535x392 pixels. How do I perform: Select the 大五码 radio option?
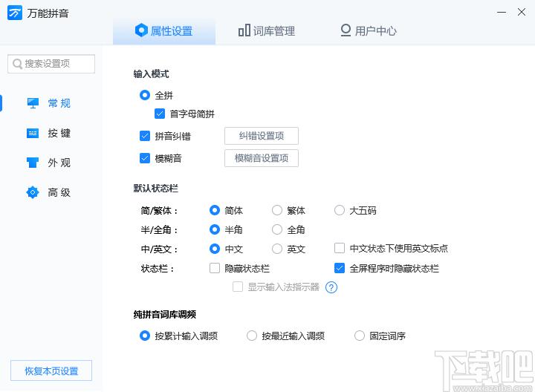pos(340,210)
